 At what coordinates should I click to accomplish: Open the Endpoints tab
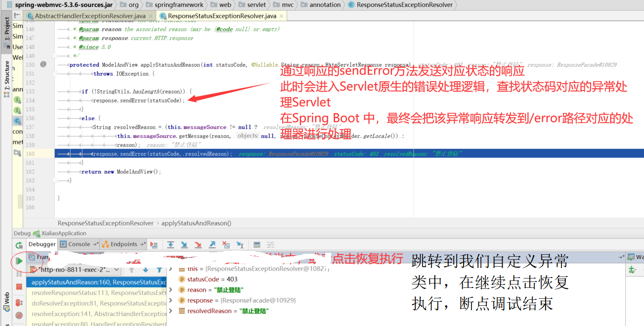pos(124,244)
